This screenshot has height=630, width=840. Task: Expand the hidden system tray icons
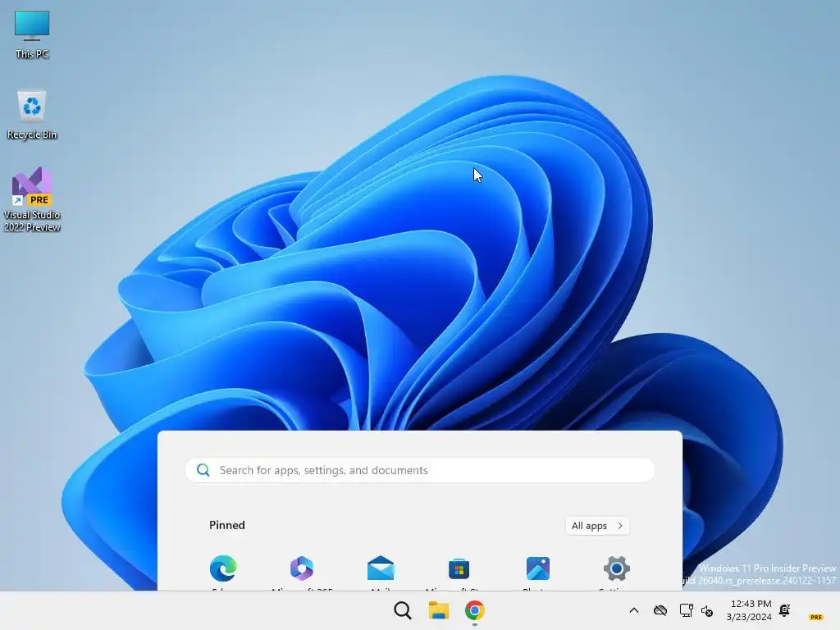click(x=634, y=610)
